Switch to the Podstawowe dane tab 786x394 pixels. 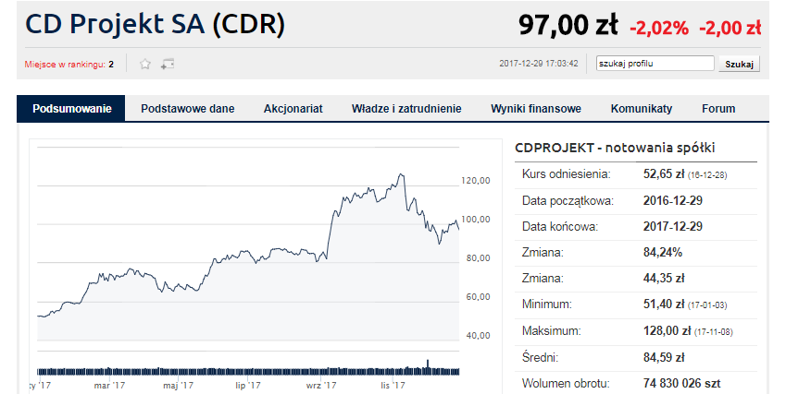tap(187, 108)
